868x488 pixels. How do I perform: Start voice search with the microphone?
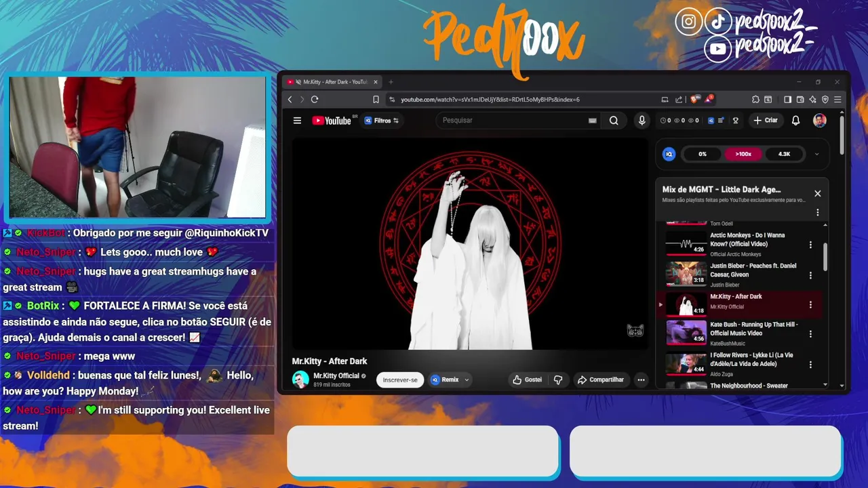642,121
